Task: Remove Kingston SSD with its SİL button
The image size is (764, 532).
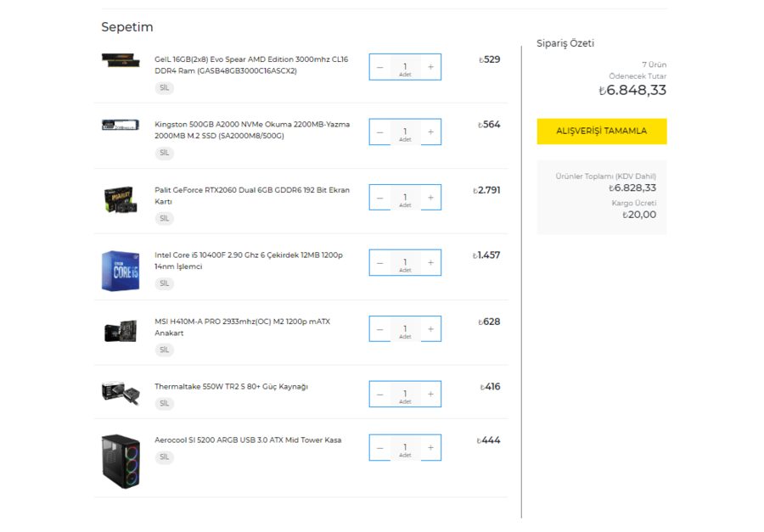Action: [x=164, y=153]
